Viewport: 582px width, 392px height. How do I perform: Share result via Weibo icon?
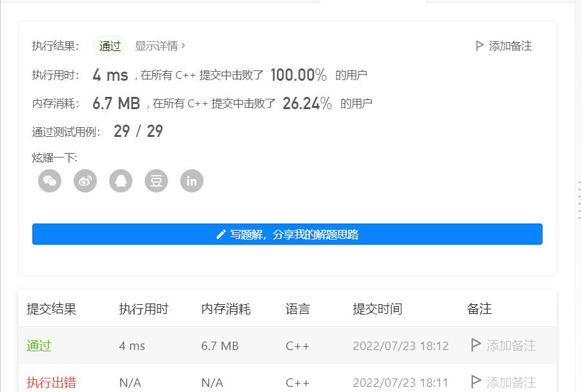click(85, 181)
